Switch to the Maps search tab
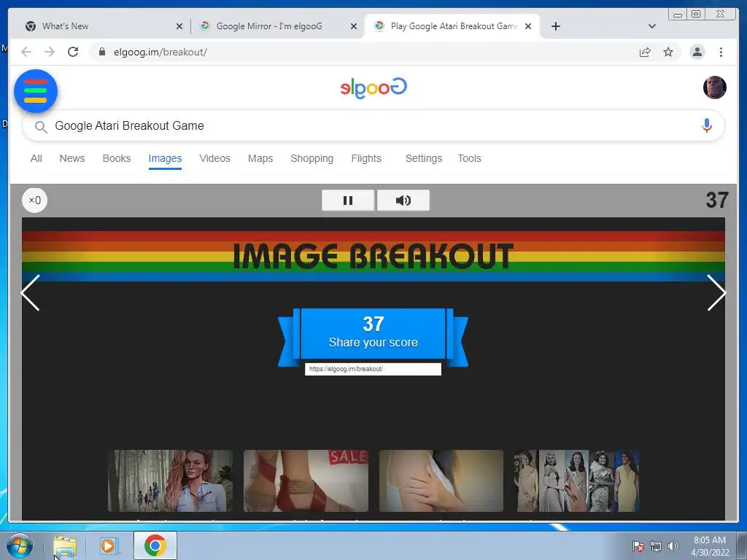Screen dimensions: 747x560 click(x=260, y=158)
